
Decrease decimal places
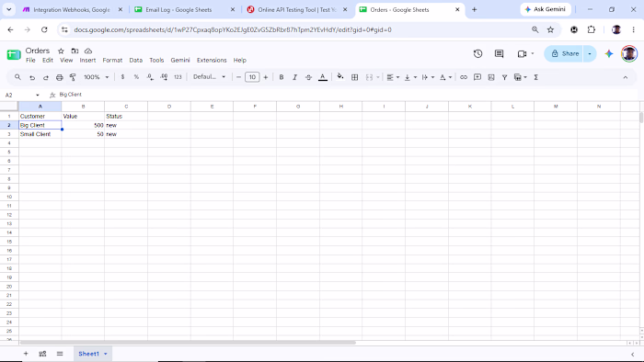[x=150, y=77]
